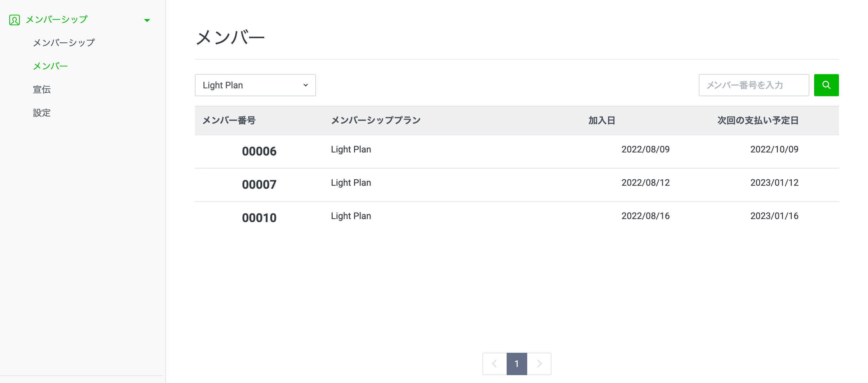Screen dimensions: 868x383
Task: Click the 加入日 column header
Action: 602,120
